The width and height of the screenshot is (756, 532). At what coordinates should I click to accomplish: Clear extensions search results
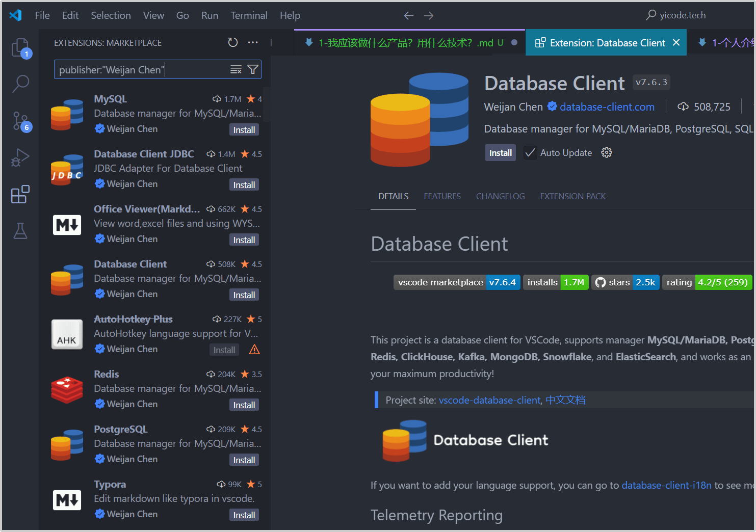click(236, 70)
